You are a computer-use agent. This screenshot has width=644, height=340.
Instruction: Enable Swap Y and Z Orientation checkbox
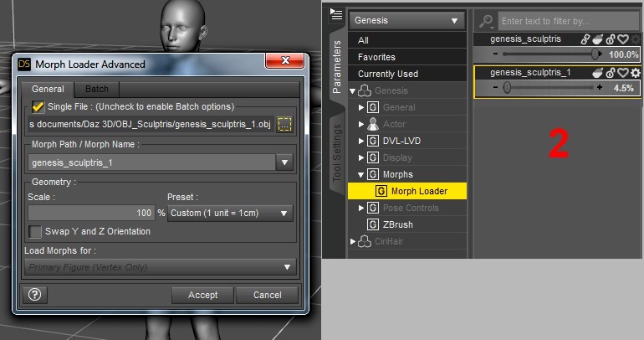pos(35,231)
